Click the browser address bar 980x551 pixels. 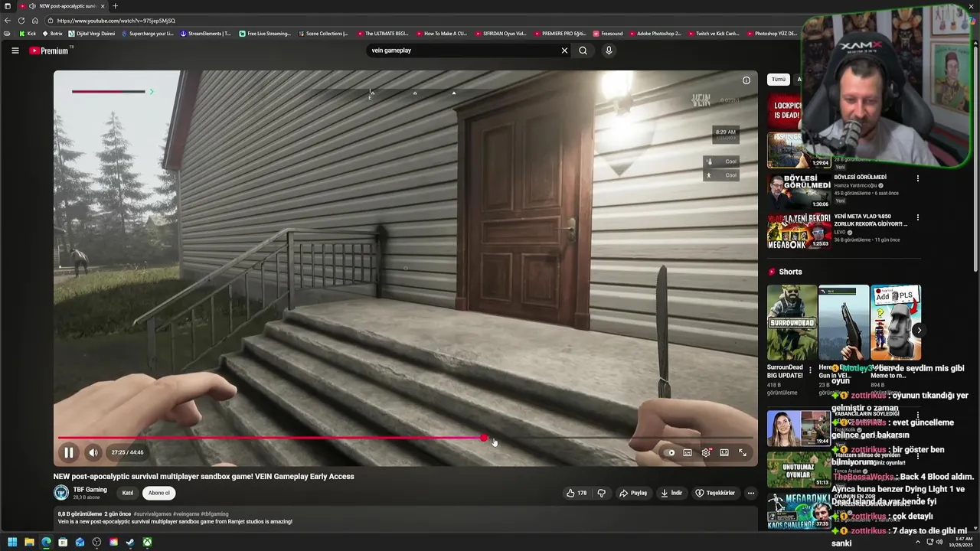421,21
